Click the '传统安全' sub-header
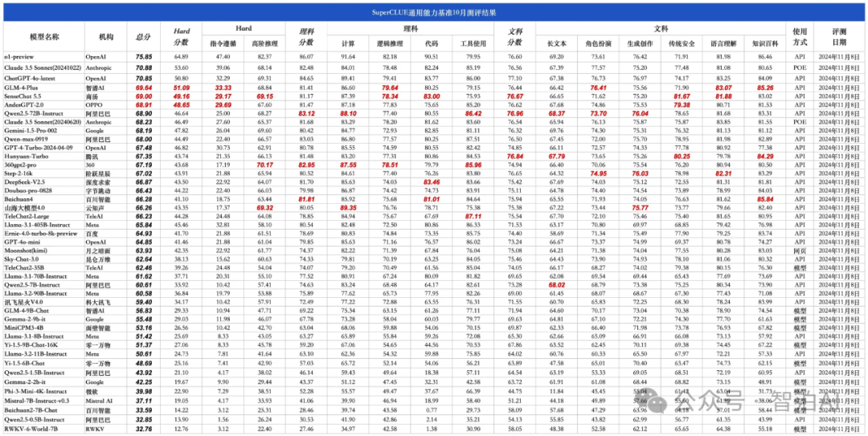 pyautogui.click(x=682, y=43)
